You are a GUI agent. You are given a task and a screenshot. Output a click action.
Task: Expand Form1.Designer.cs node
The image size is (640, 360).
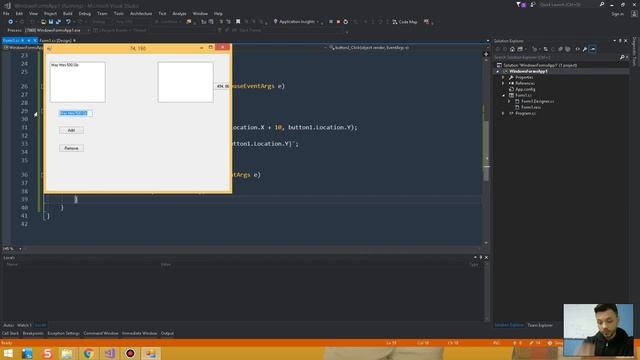(509, 101)
